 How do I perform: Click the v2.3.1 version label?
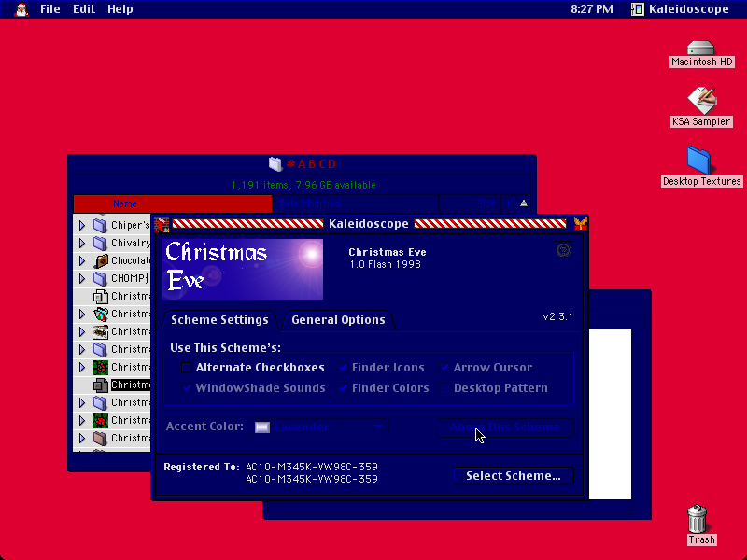[557, 316]
